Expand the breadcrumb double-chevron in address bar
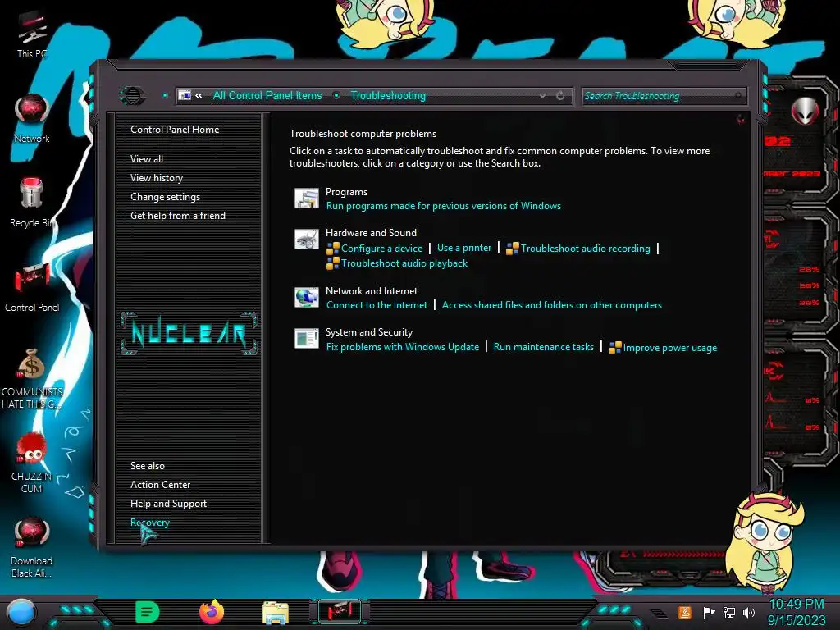840x630 pixels. pos(199,95)
